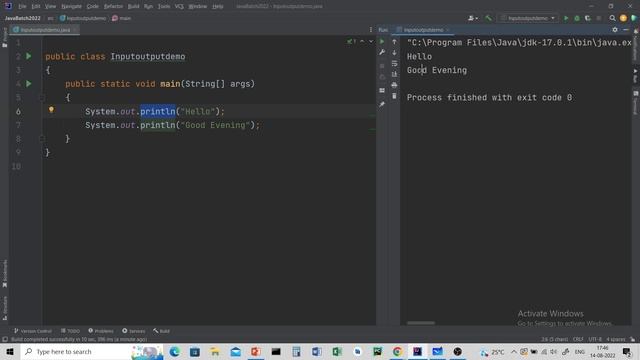Image resolution: width=640 pixels, height=360 pixels.
Task: Open the Structure tool window stripe button
Action: tap(5, 308)
